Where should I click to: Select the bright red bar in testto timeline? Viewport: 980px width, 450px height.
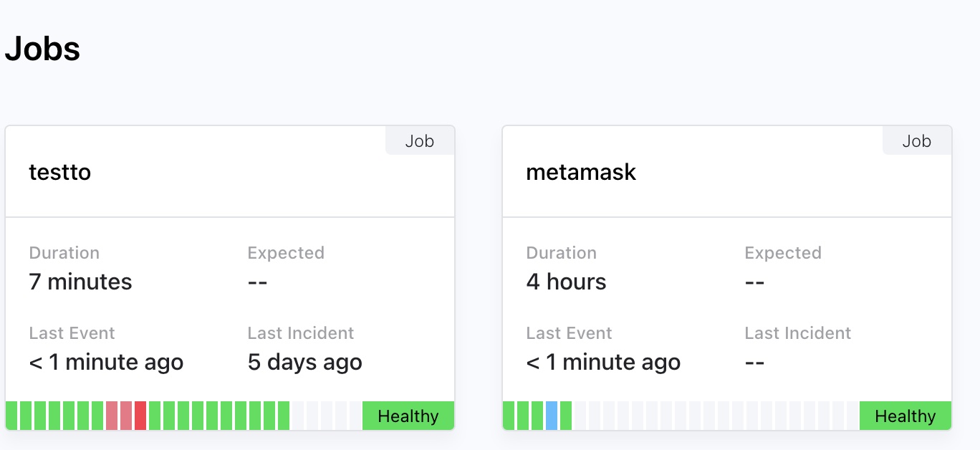140,416
